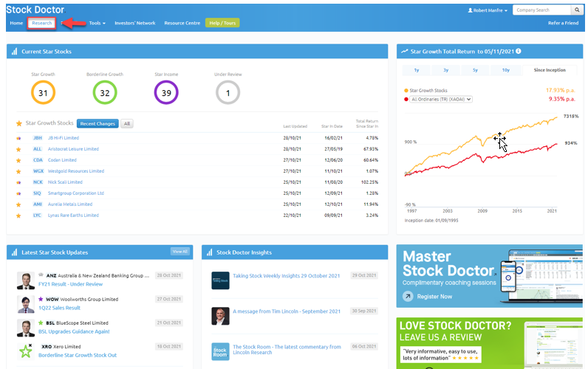Open the Robert Manfre user dropdown
The image size is (588, 369).
click(488, 10)
